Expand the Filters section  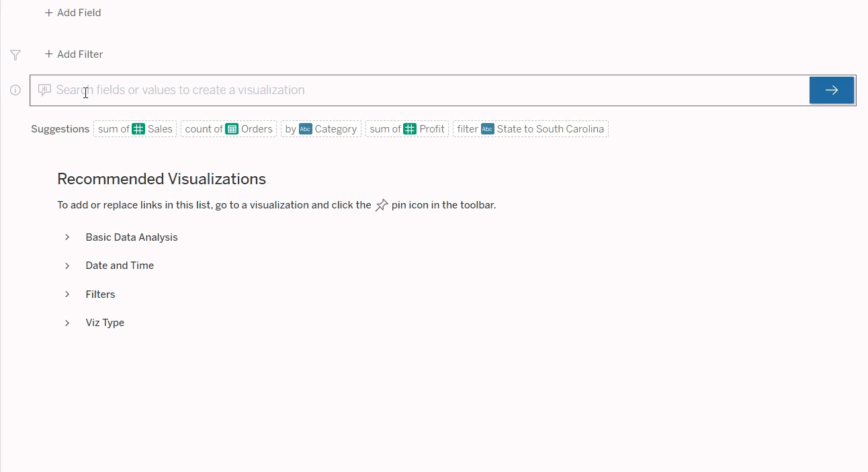click(67, 294)
